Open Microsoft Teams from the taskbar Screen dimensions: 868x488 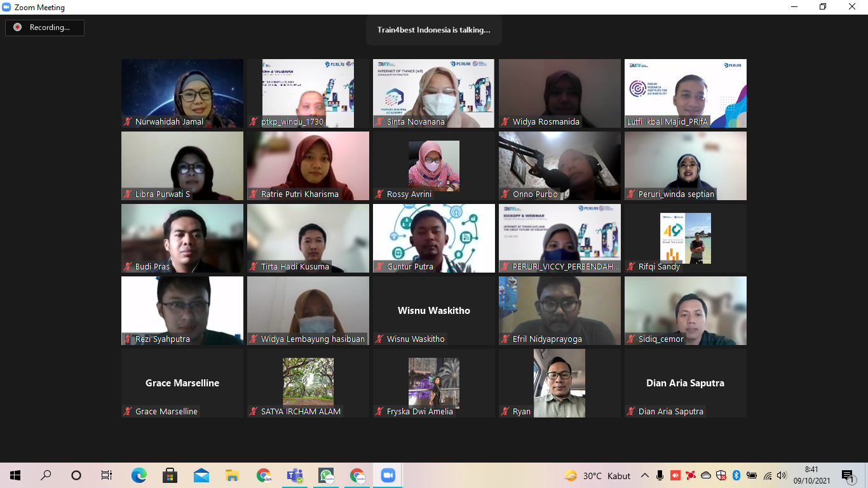(x=295, y=475)
